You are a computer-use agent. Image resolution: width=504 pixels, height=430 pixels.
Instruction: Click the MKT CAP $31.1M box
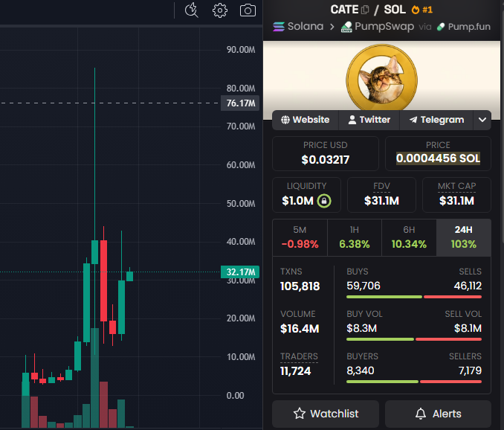tap(456, 195)
